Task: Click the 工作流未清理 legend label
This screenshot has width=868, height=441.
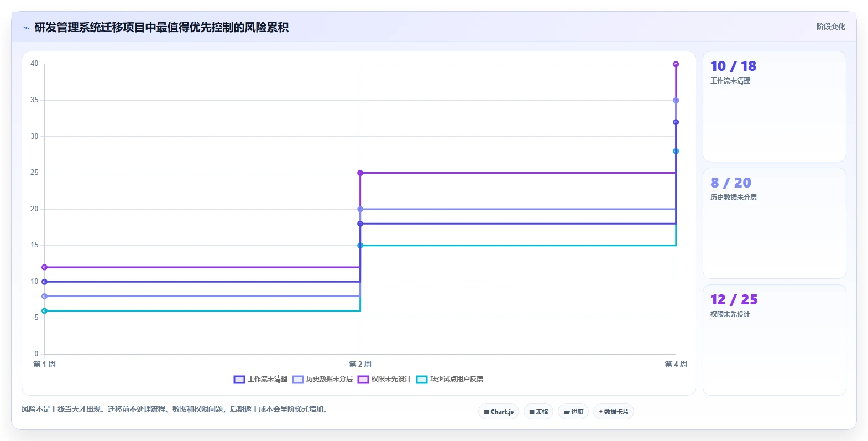Action: [x=268, y=379]
